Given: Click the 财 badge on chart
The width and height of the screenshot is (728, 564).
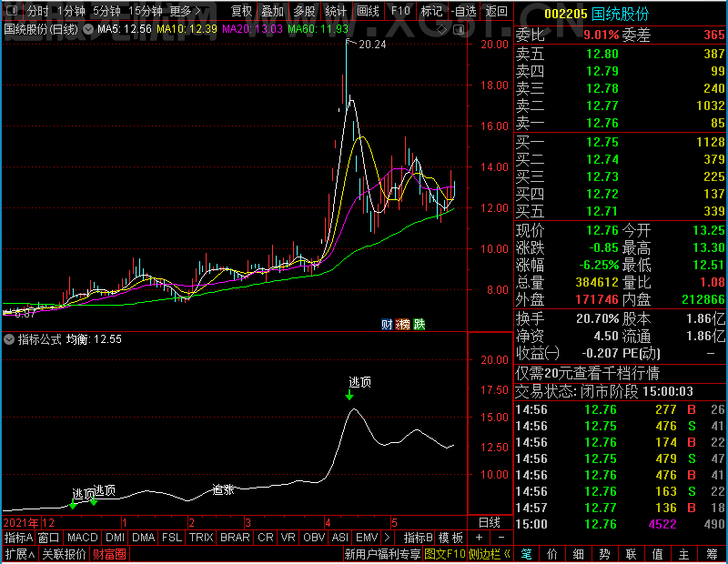Looking at the screenshot, I should pyautogui.click(x=387, y=324).
